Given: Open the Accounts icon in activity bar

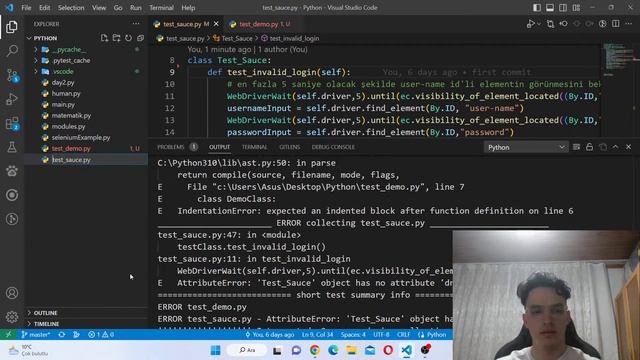Looking at the screenshot, I should tap(12, 293).
